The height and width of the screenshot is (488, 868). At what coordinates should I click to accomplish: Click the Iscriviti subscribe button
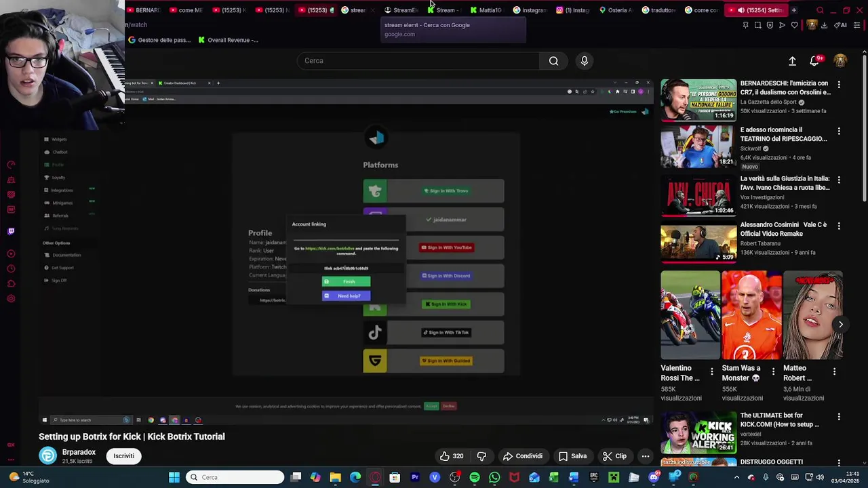tap(124, 456)
